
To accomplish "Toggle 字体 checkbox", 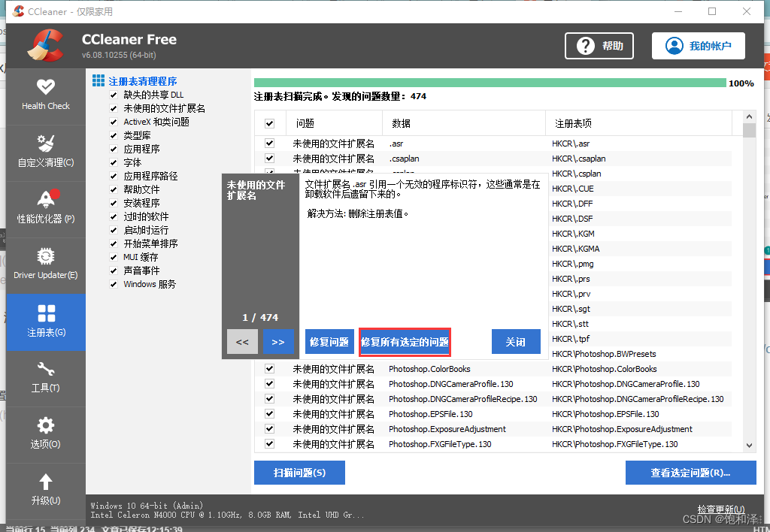I will pos(114,162).
